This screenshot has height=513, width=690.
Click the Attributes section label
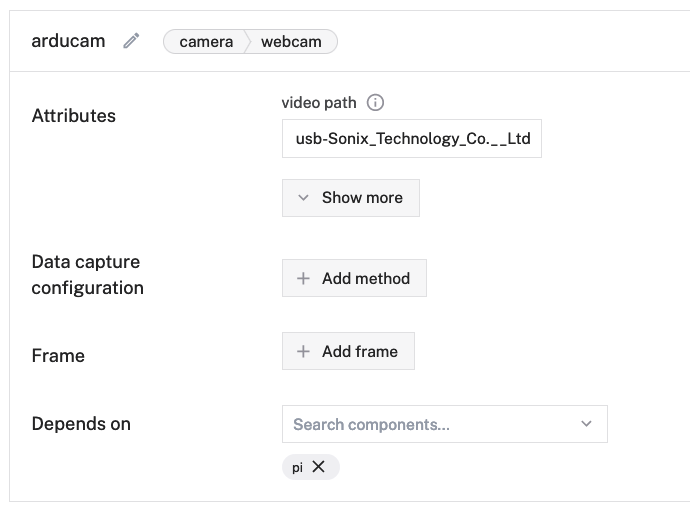[74, 116]
